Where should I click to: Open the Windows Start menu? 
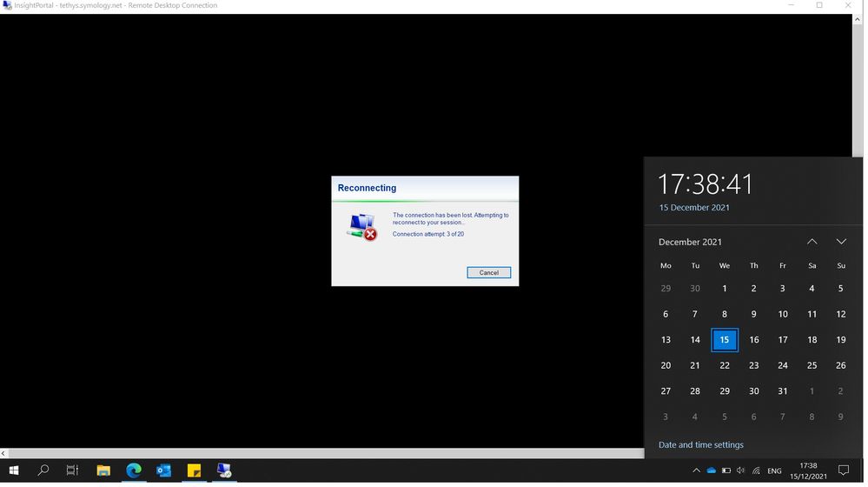click(14, 470)
